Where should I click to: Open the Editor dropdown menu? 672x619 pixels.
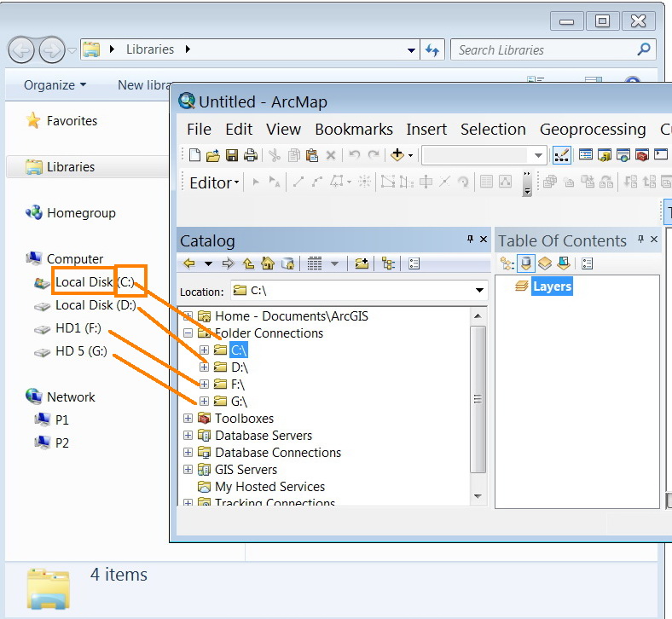(214, 183)
